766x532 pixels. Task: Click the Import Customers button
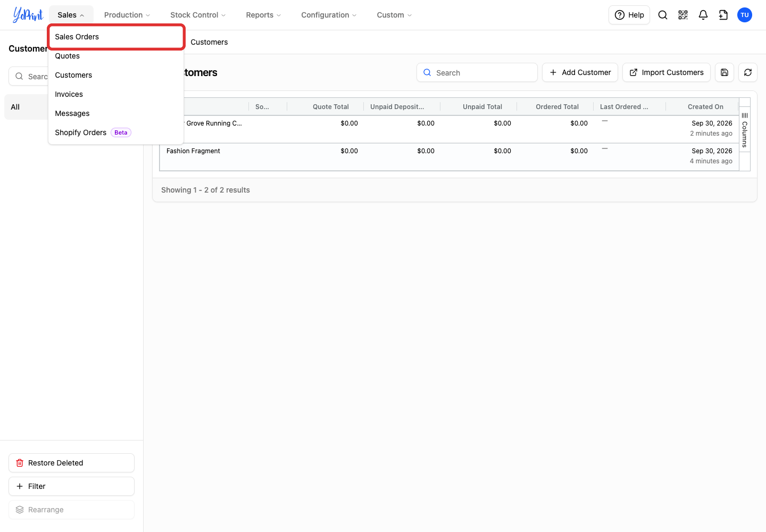coord(666,72)
